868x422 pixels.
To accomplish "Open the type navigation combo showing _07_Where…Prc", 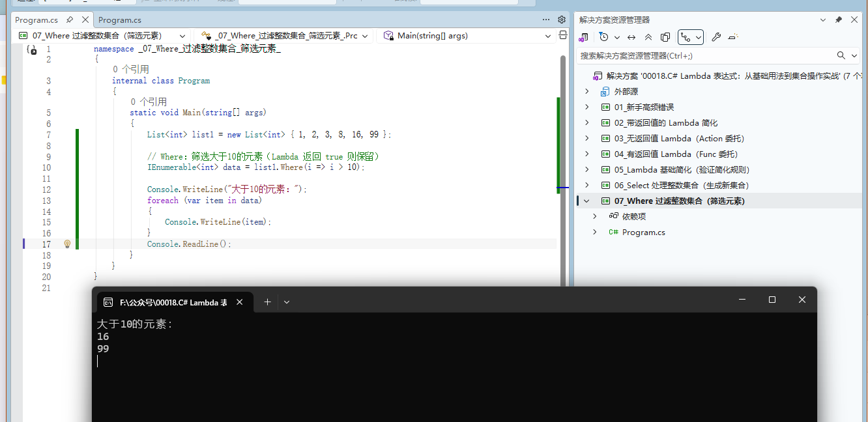I will coord(285,36).
